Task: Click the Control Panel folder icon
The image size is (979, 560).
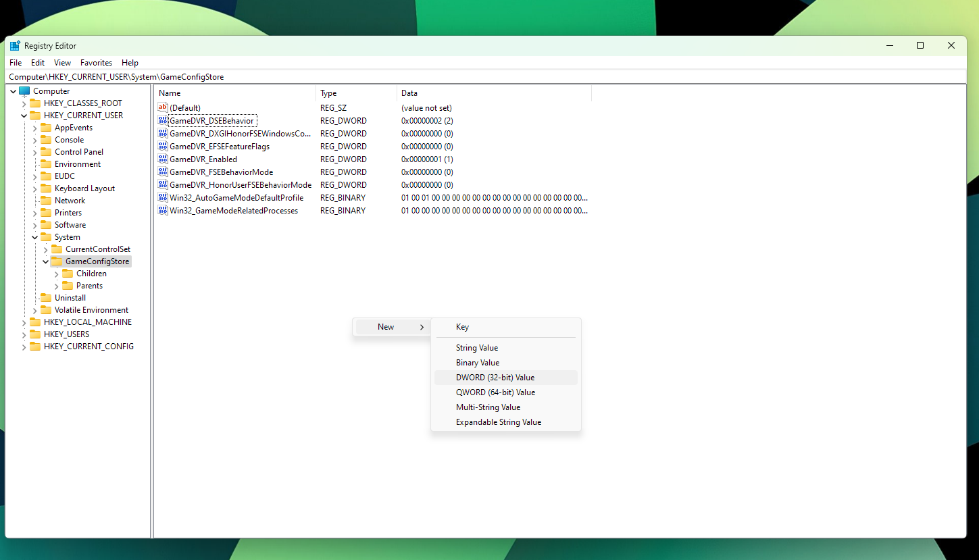Action: click(x=46, y=152)
